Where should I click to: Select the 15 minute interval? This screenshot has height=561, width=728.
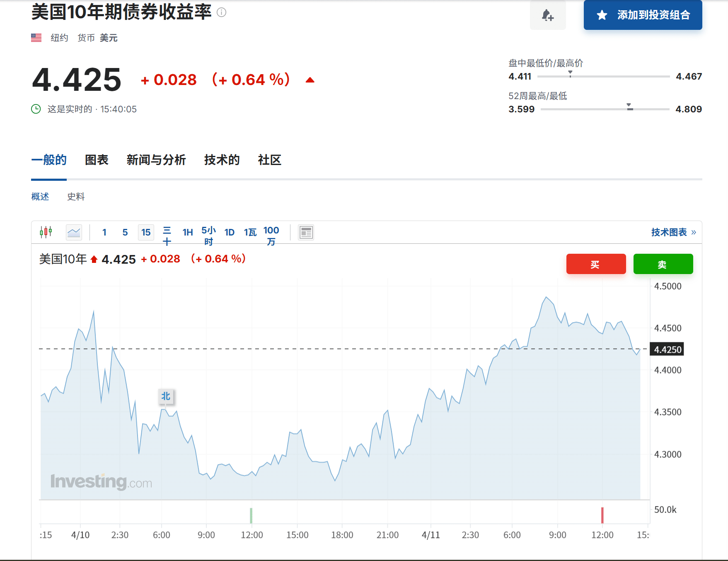[x=146, y=232]
